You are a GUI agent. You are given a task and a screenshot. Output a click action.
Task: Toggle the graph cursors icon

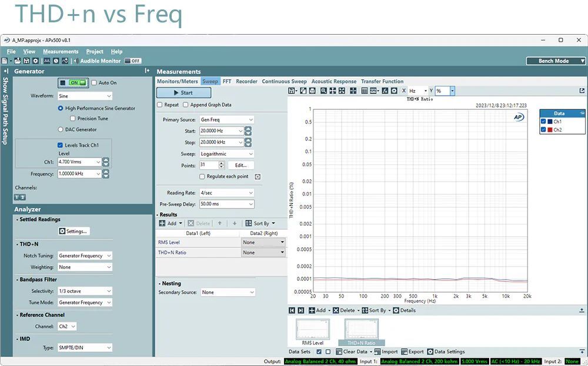point(353,90)
